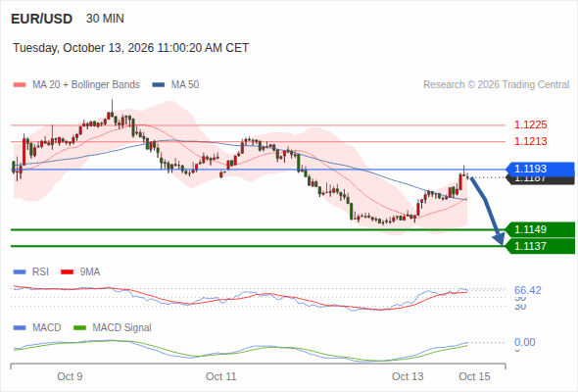This screenshot has height=392, width=578.
Task: Click the Research 2026 Trading Central credit
Action: [x=496, y=85]
